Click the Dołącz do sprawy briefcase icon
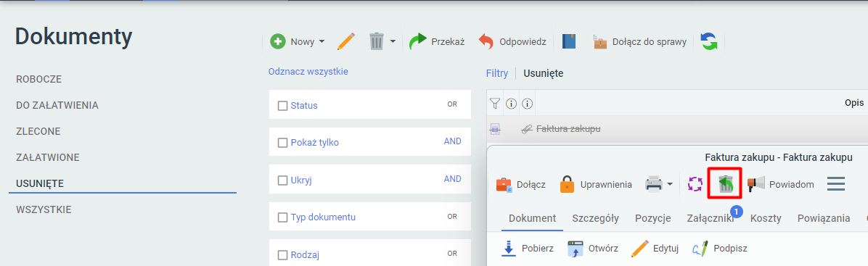Image resolution: width=868 pixels, height=266 pixels. tap(600, 41)
